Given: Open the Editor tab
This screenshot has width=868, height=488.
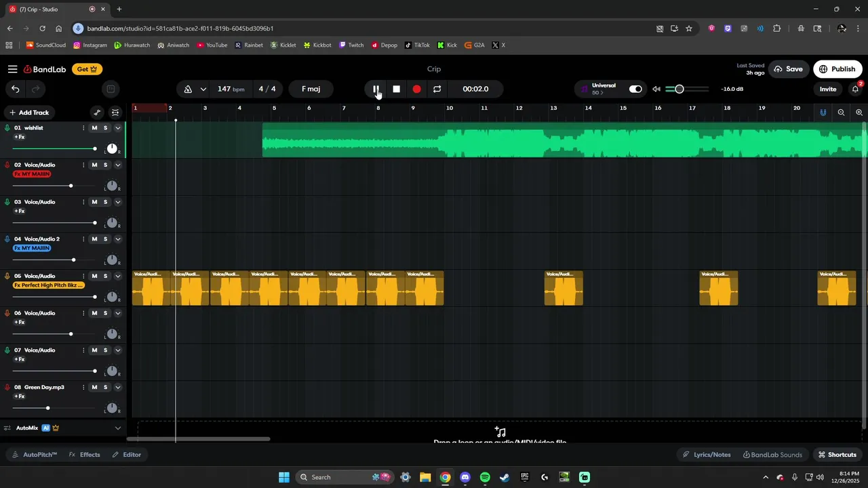Looking at the screenshot, I should click(x=127, y=455).
